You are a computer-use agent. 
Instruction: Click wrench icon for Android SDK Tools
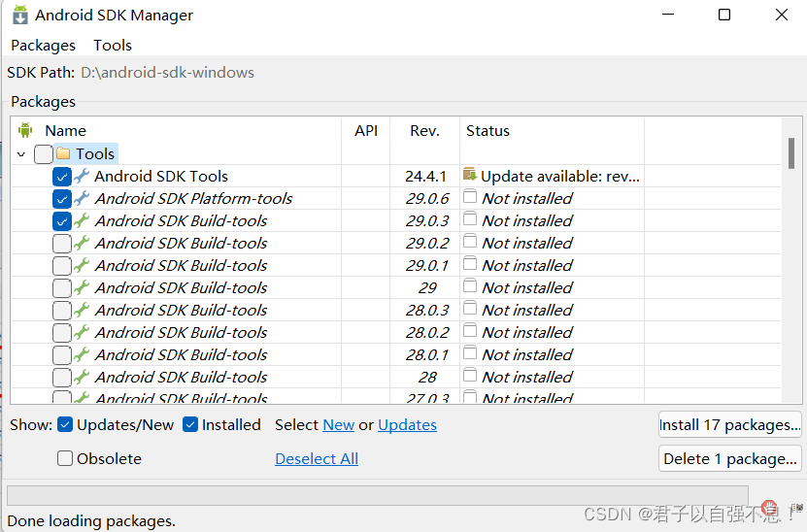click(x=82, y=176)
